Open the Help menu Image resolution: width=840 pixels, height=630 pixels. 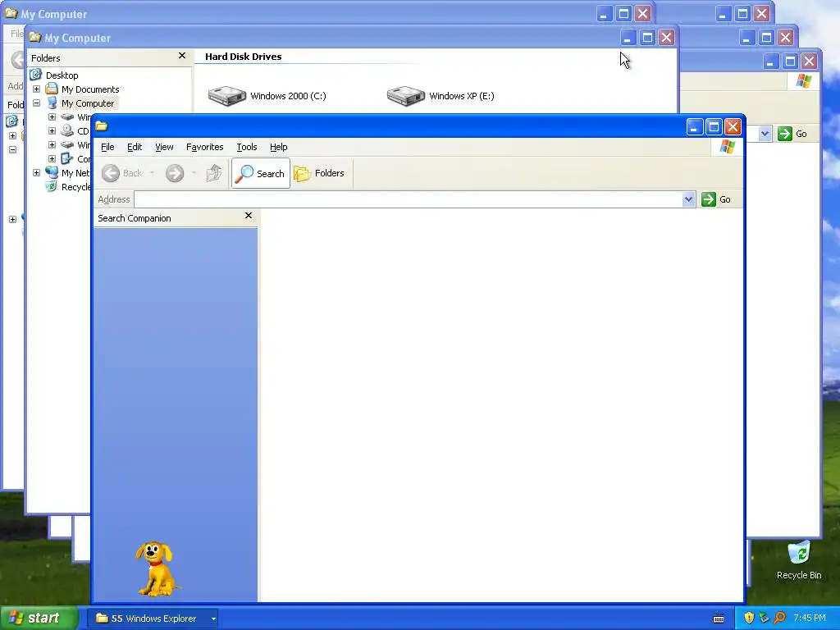(279, 147)
